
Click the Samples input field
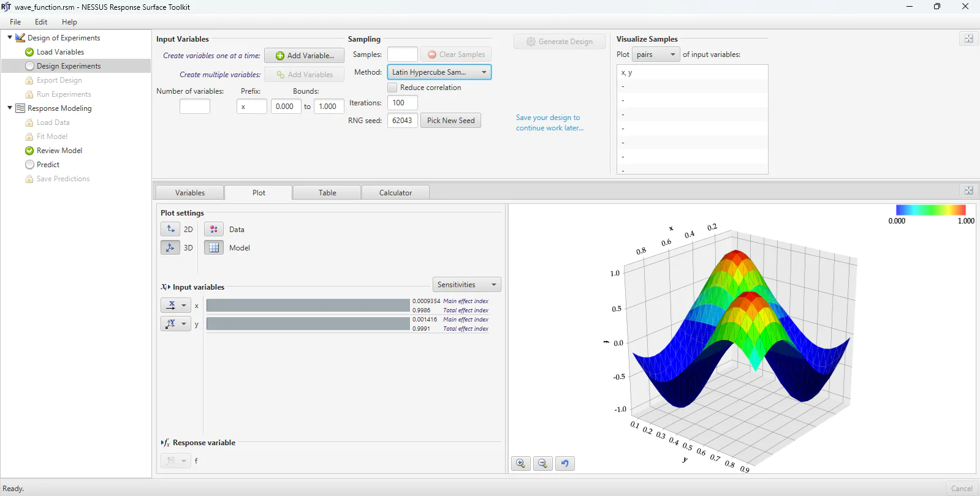(403, 54)
